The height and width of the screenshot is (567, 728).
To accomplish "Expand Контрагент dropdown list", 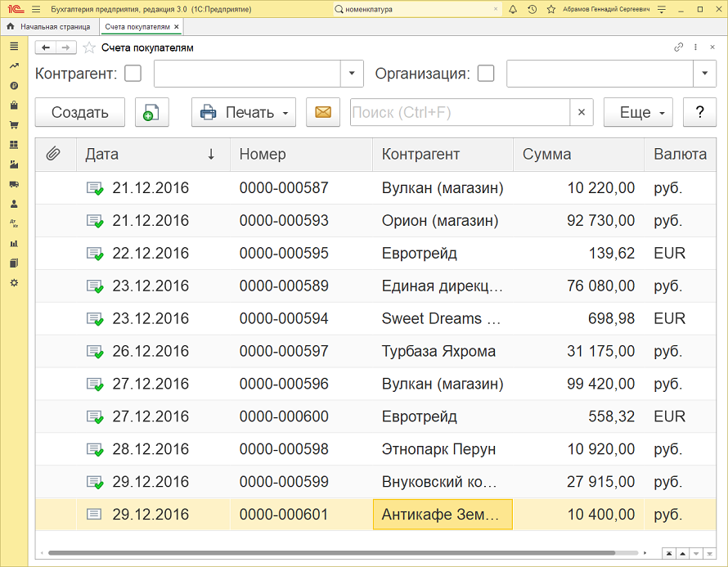I will point(352,74).
